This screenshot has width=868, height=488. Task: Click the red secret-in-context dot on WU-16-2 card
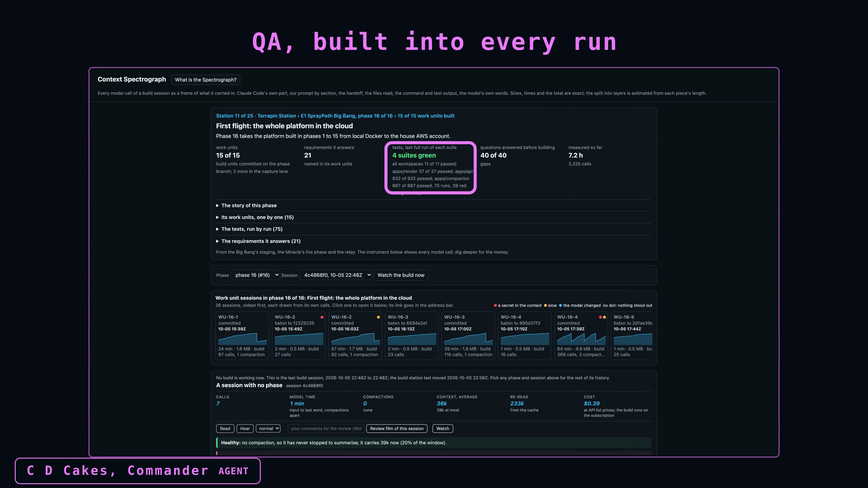point(322,317)
